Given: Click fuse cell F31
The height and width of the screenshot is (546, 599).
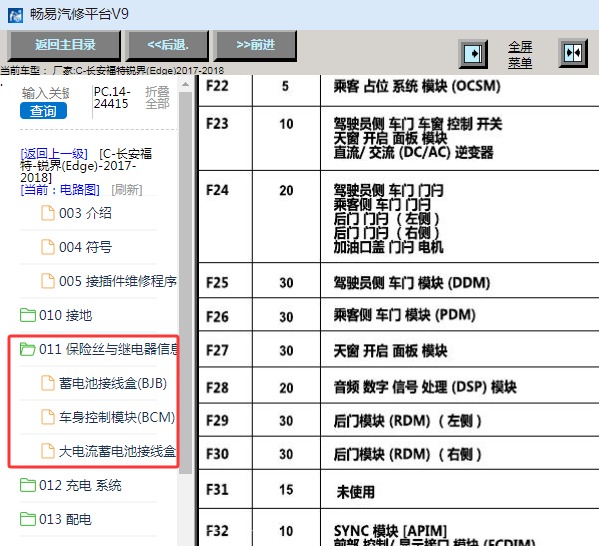Looking at the screenshot, I should pos(217,489).
